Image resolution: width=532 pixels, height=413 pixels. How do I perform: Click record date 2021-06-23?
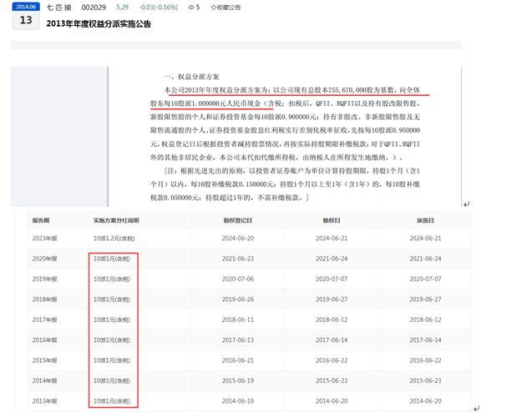pos(238,259)
